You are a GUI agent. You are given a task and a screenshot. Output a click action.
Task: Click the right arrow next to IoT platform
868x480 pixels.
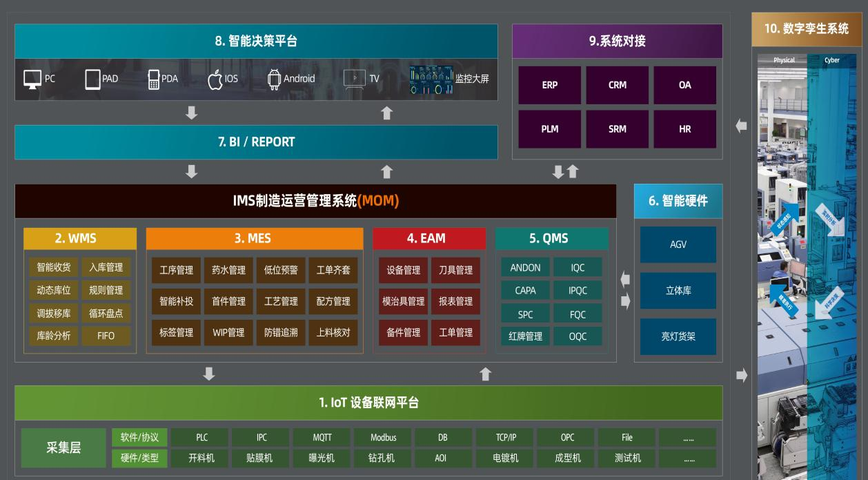741,376
